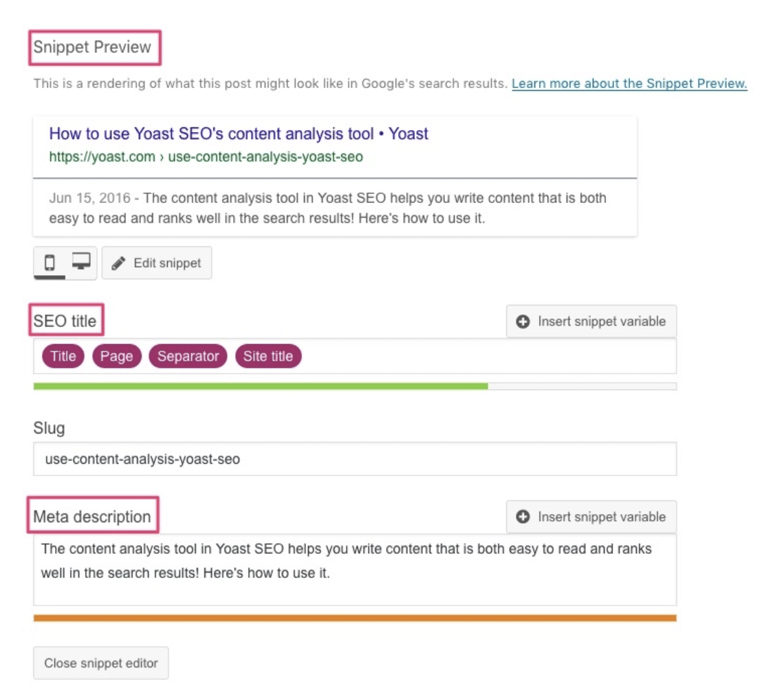Image resolution: width=784 pixels, height=695 pixels.
Task: Select the Site title snippet variable pill
Action: pos(268,356)
